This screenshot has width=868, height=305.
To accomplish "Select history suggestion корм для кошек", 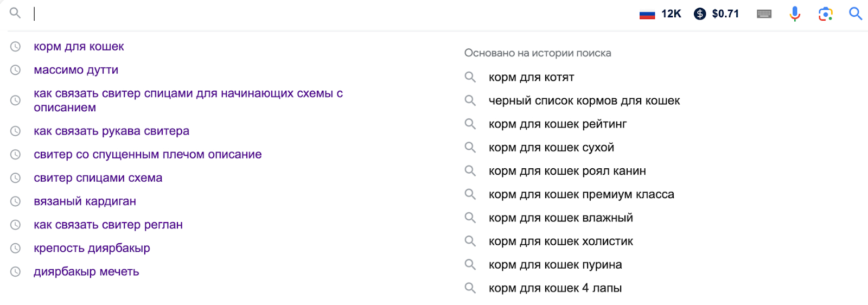I will 79,47.
